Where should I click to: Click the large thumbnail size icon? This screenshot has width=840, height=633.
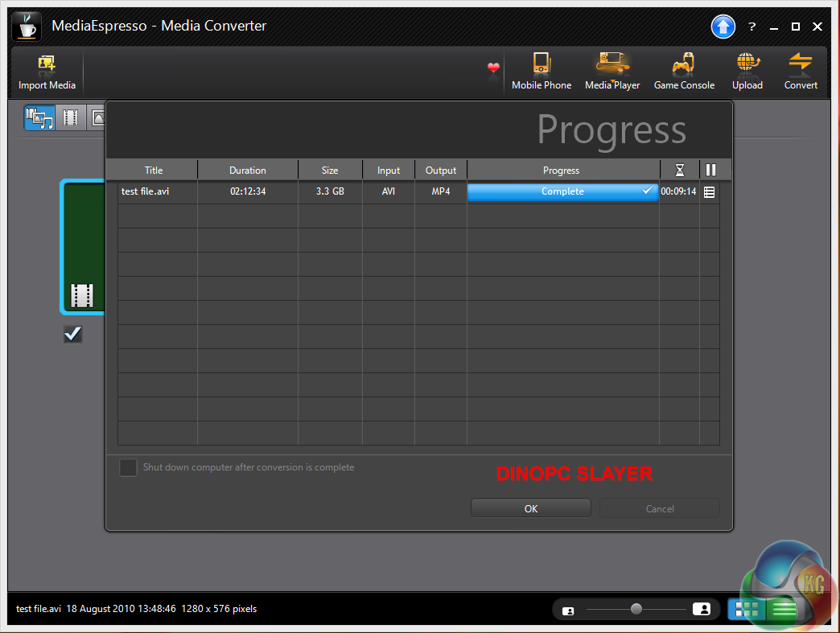pyautogui.click(x=702, y=609)
